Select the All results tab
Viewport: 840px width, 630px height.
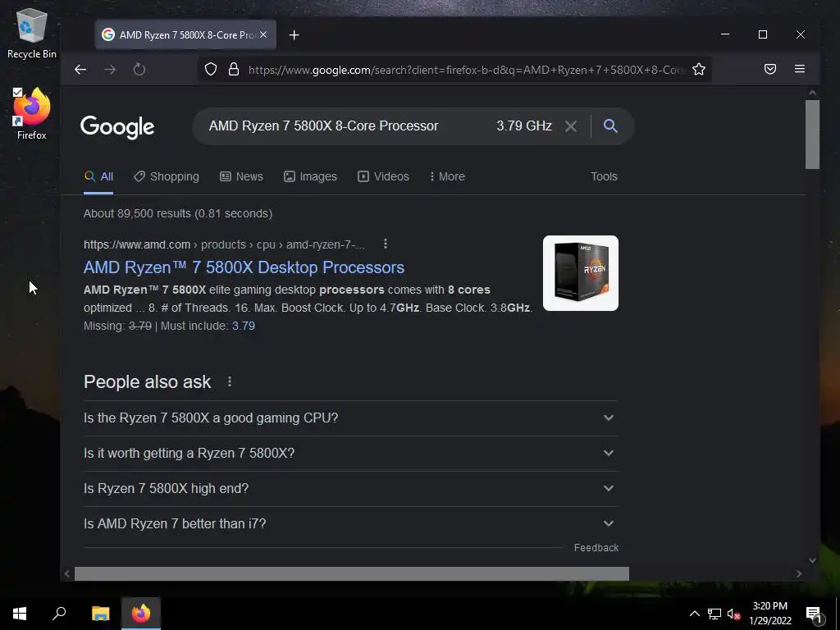[99, 177]
